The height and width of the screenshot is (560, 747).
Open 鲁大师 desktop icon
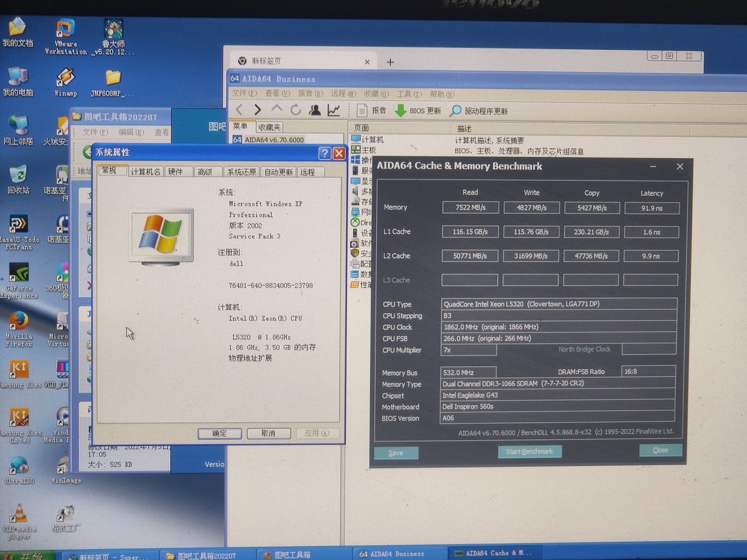pyautogui.click(x=113, y=36)
